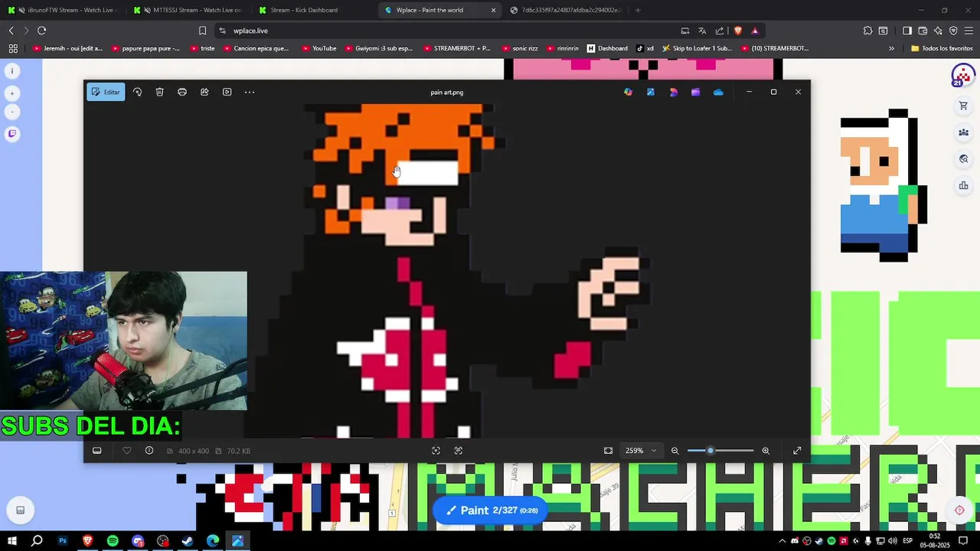Open the Dashboard bookmark
Screen dimensions: 980x551
[x=607, y=48]
